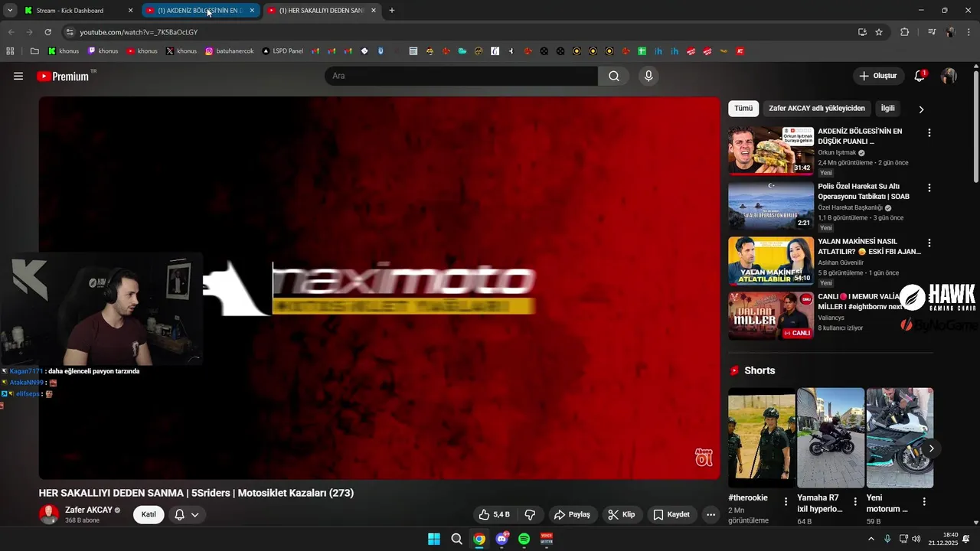Open Polis Özel Harekat Su Altı video
Screen dimensions: 980x551
pyautogui.click(x=771, y=206)
